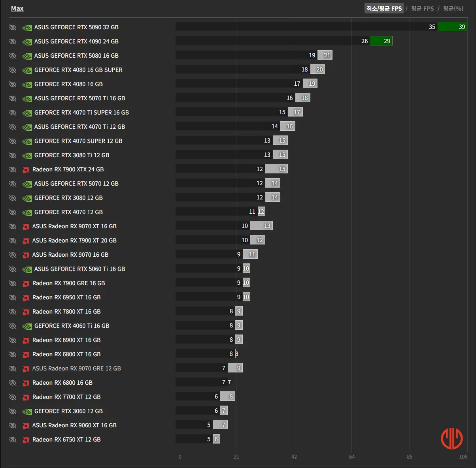Click AMD logo beside Radeon RX 6900 XT
Viewport: 476px width, 468px height.
pyautogui.click(x=26, y=340)
